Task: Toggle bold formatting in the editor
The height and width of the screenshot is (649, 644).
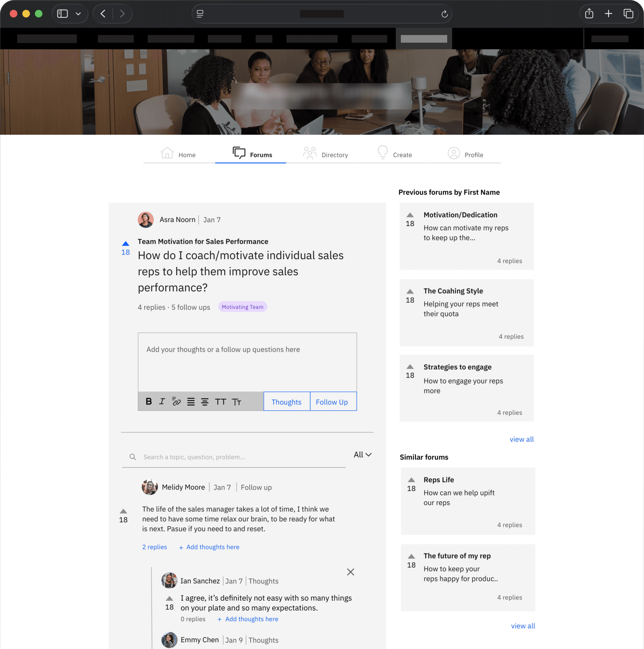Action: click(149, 401)
